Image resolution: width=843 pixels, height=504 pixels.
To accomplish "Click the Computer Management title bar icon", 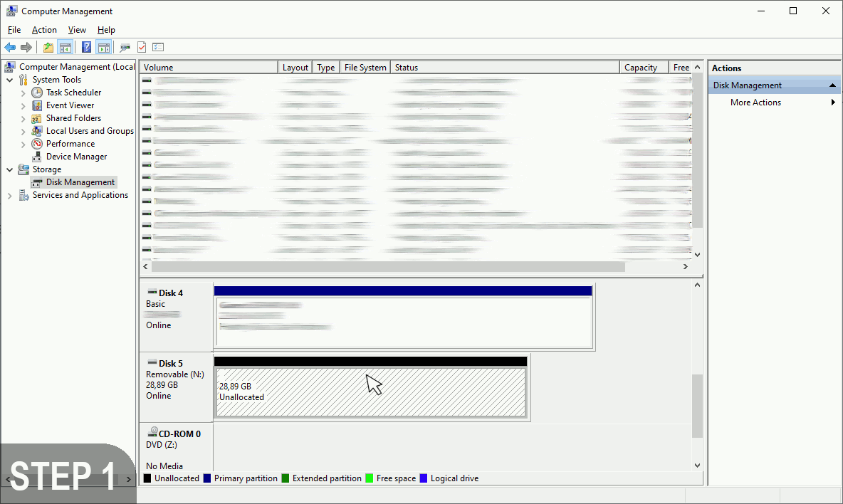I will 12,11.
